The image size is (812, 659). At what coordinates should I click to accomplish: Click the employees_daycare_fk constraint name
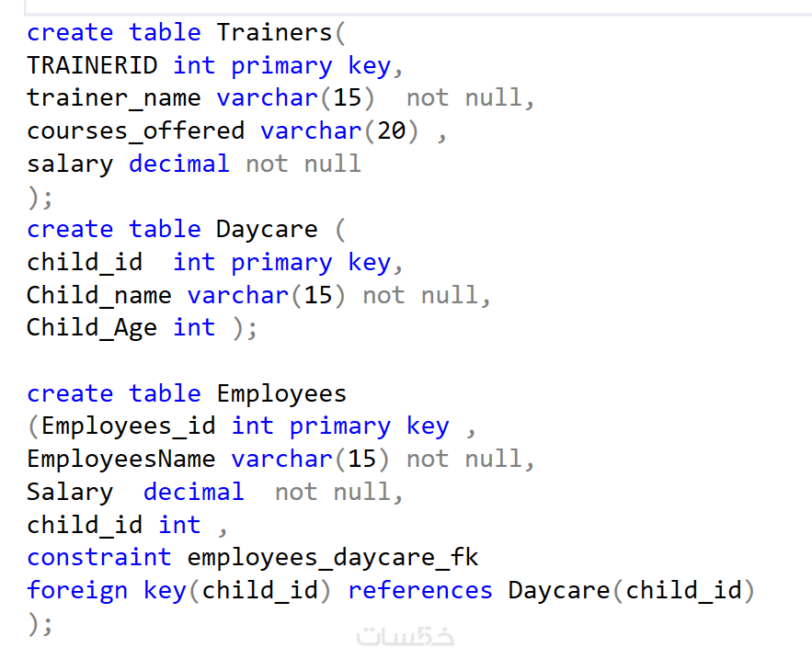tap(333, 557)
